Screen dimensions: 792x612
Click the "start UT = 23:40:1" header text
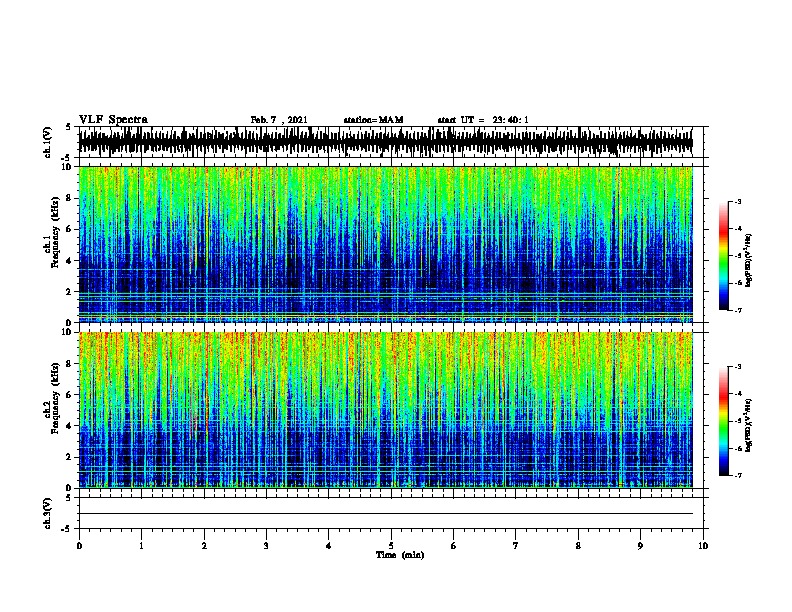pos(483,120)
